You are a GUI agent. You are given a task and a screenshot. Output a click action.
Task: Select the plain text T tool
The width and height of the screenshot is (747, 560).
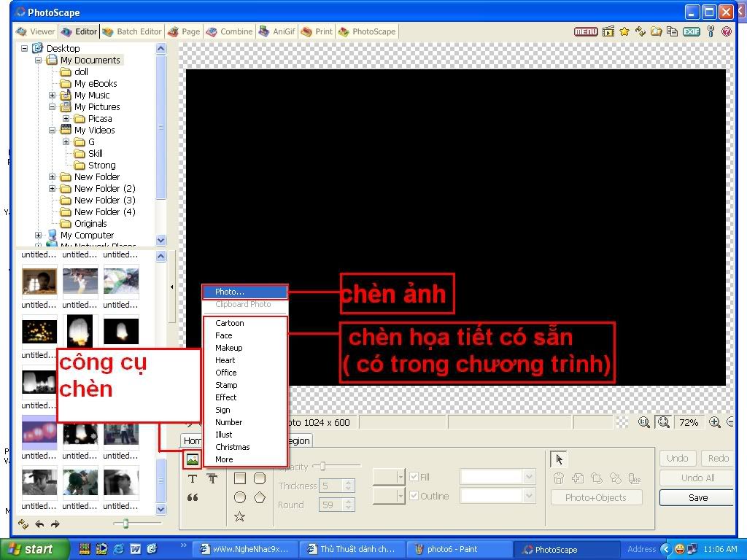click(x=193, y=479)
